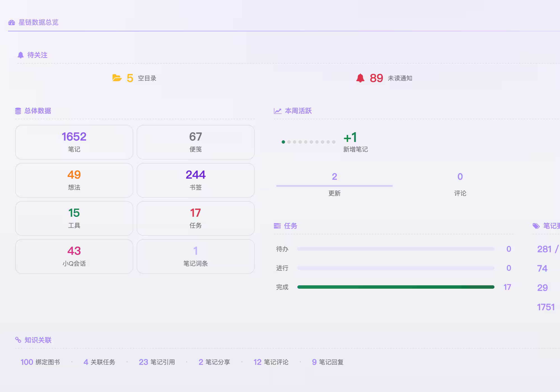Screen dimensions: 560x392
Task: Open the 1652 笔记 card
Action: [x=74, y=142]
